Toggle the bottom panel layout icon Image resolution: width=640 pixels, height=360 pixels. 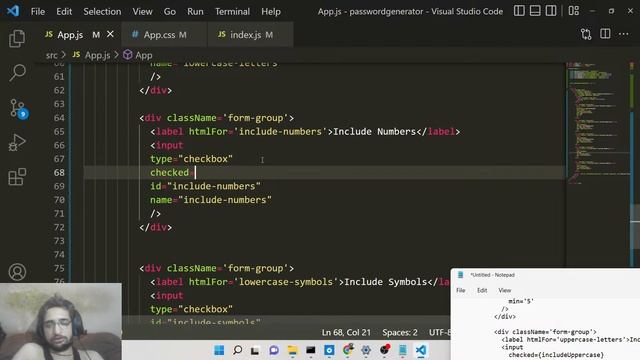tap(535, 11)
